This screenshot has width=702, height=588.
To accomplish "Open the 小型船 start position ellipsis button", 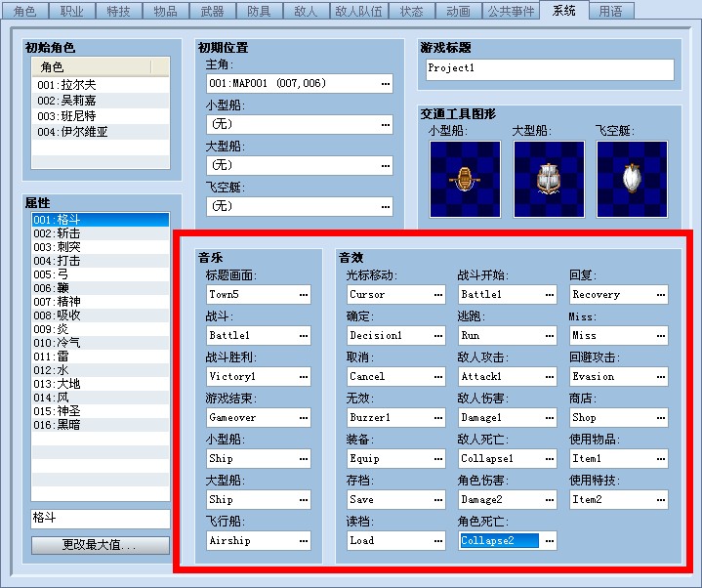I will click(x=386, y=124).
